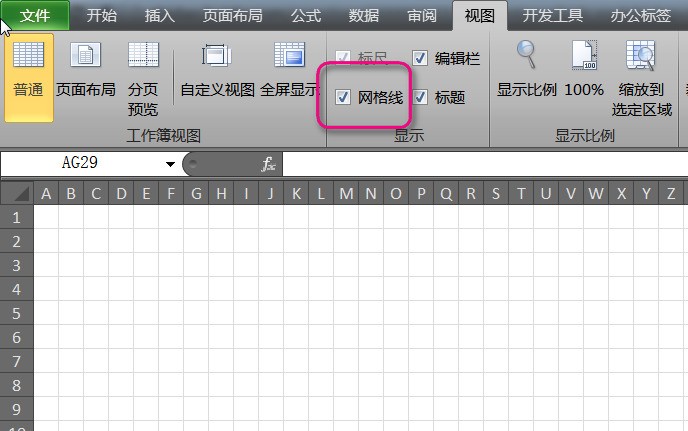Click the select-all corner triangle
This screenshot has height=431, width=688.
click(x=17, y=193)
